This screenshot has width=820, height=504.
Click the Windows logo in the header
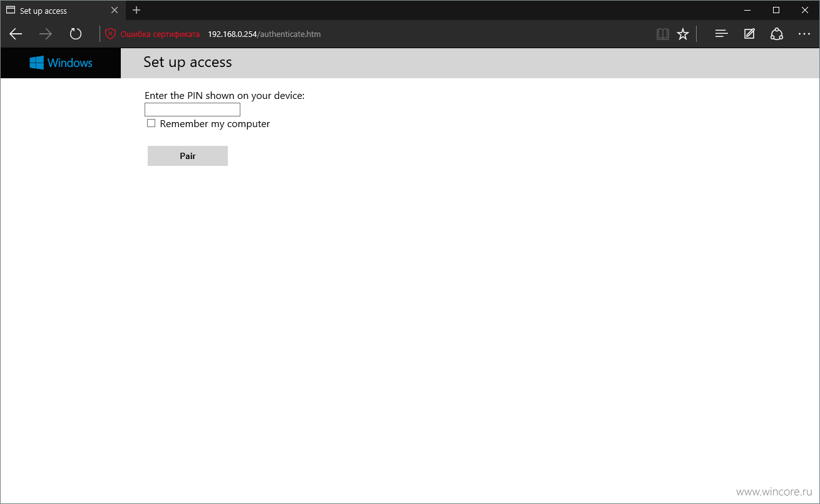61,63
